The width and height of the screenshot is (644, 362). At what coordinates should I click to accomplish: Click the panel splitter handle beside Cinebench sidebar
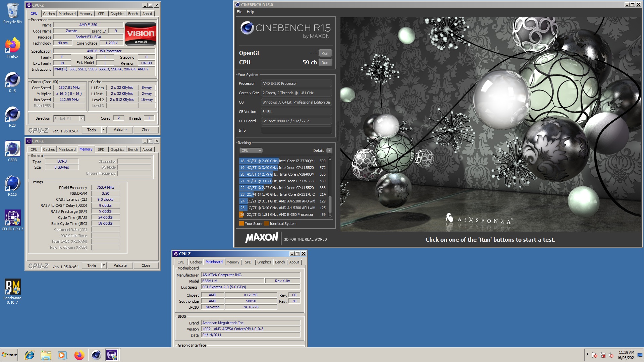338,131
